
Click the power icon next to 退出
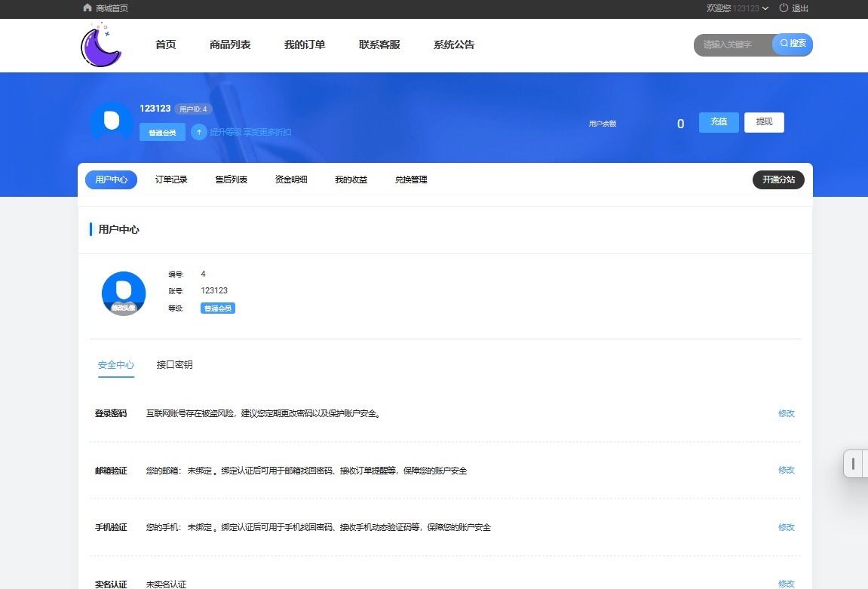pyautogui.click(x=784, y=8)
